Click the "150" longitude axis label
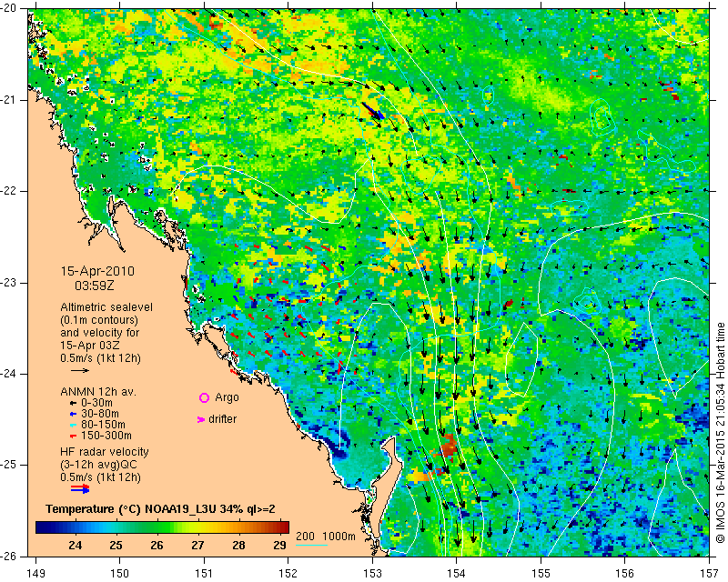This screenshot has height=582, width=728. (x=120, y=574)
